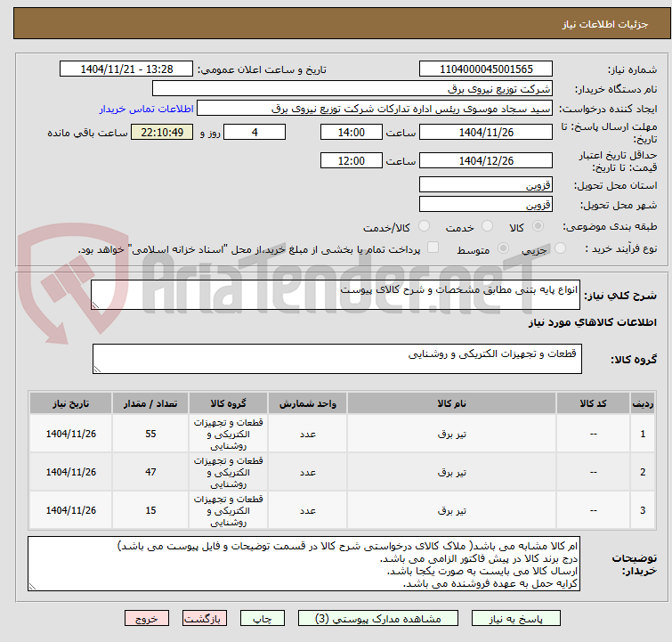Click the تاریخ نیاز column header
Image resolution: width=672 pixels, height=642 pixels.
(x=71, y=403)
